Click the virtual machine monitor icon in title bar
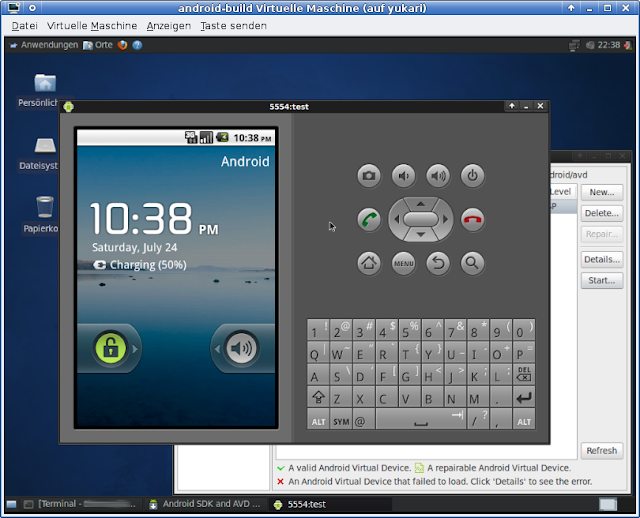640x518 pixels. 13,8
